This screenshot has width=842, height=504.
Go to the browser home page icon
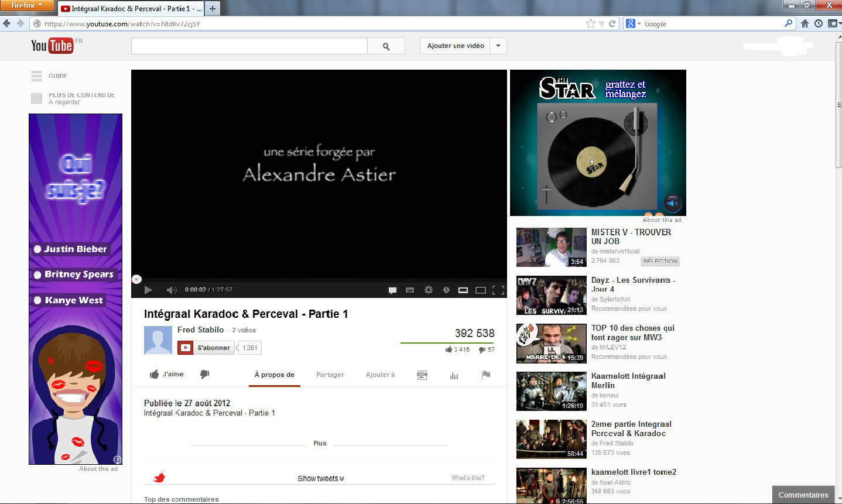(805, 23)
